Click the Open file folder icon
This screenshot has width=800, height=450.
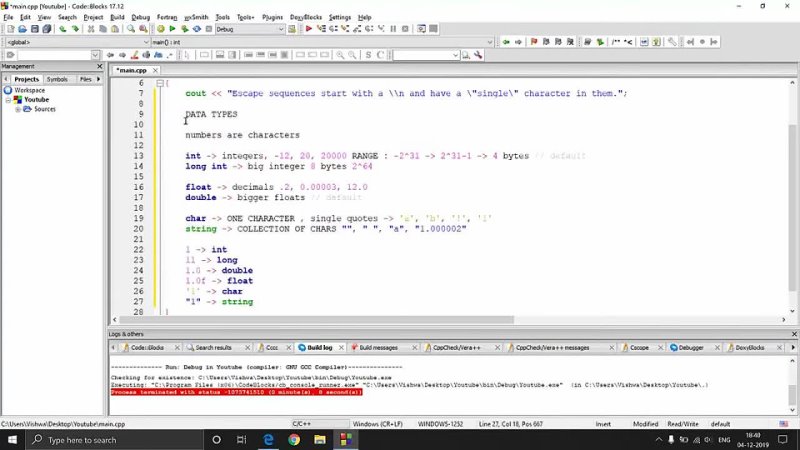(x=22, y=29)
